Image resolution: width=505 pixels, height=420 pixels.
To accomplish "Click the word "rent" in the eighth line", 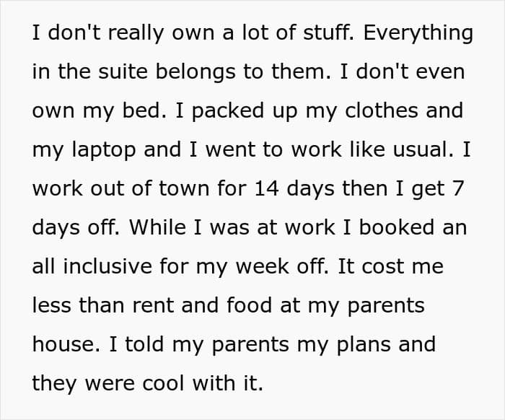I will (x=153, y=305).
